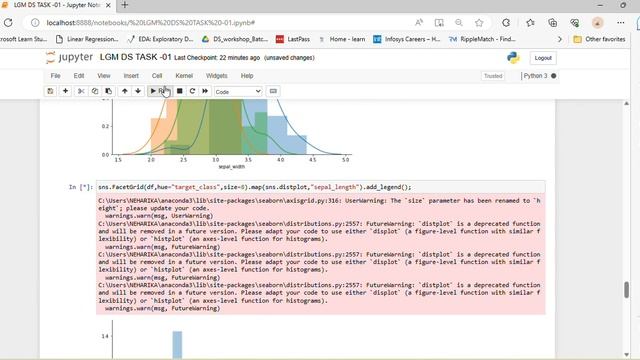The height and width of the screenshot is (360, 640).
Task: Run the current cell
Action: click(159, 91)
